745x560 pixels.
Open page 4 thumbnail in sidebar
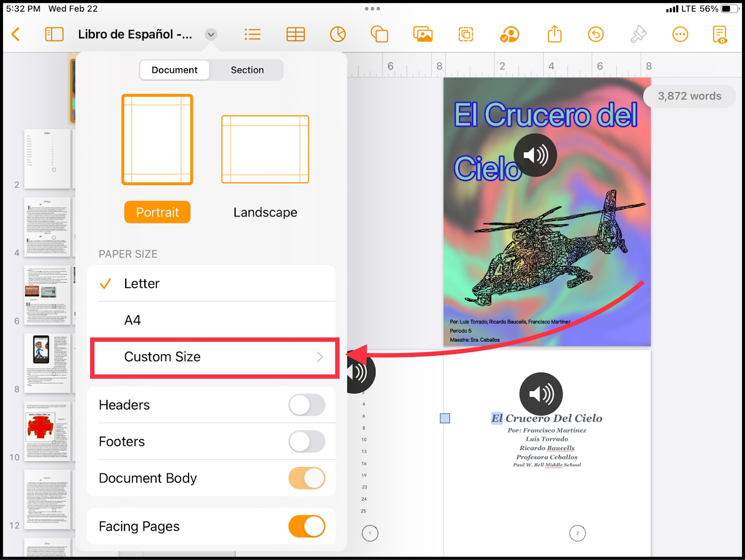tap(48, 227)
